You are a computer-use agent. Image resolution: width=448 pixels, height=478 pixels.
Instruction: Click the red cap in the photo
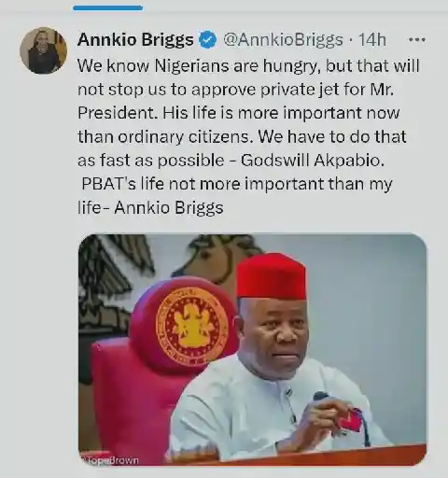[271, 276]
